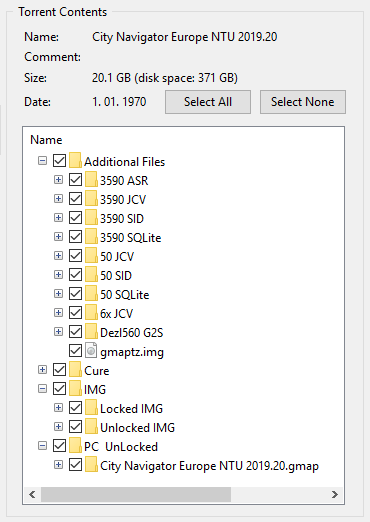The width and height of the screenshot is (370, 522).
Task: Uncheck the 6x JCV checkbox
Action: [x=76, y=313]
